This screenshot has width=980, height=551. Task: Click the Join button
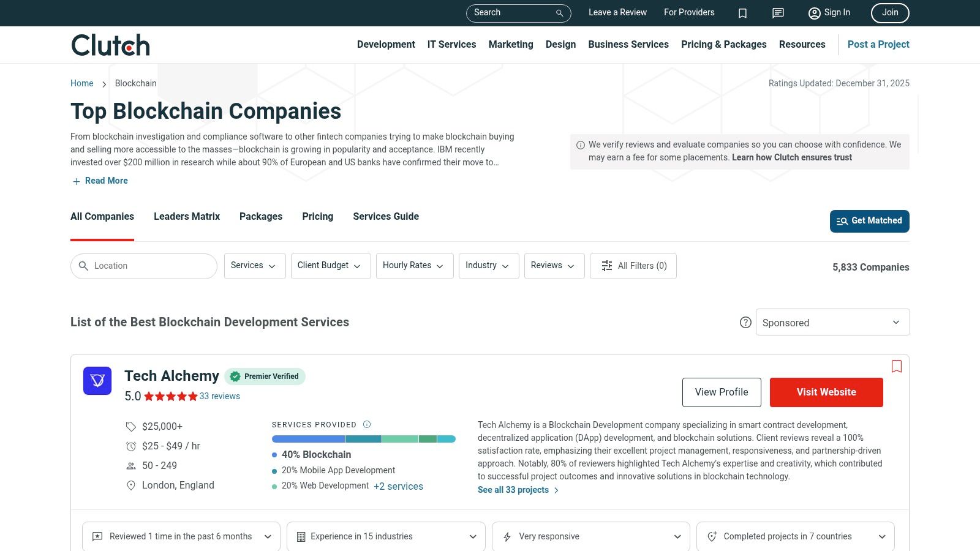tap(890, 13)
